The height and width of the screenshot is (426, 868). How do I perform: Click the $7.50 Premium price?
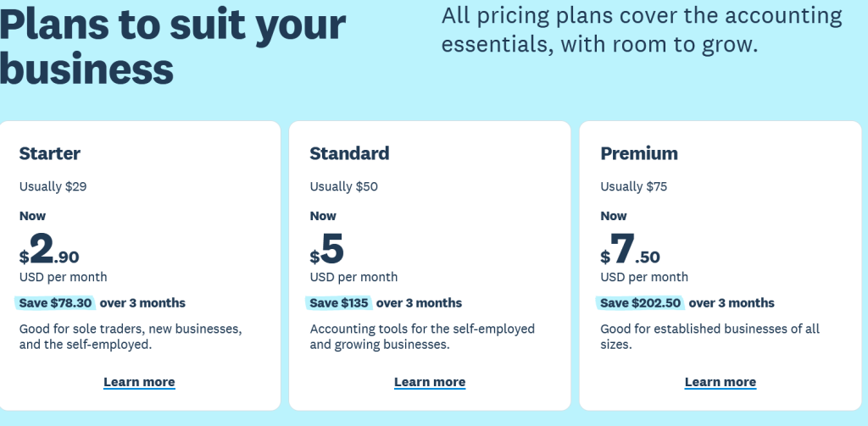pyautogui.click(x=631, y=249)
